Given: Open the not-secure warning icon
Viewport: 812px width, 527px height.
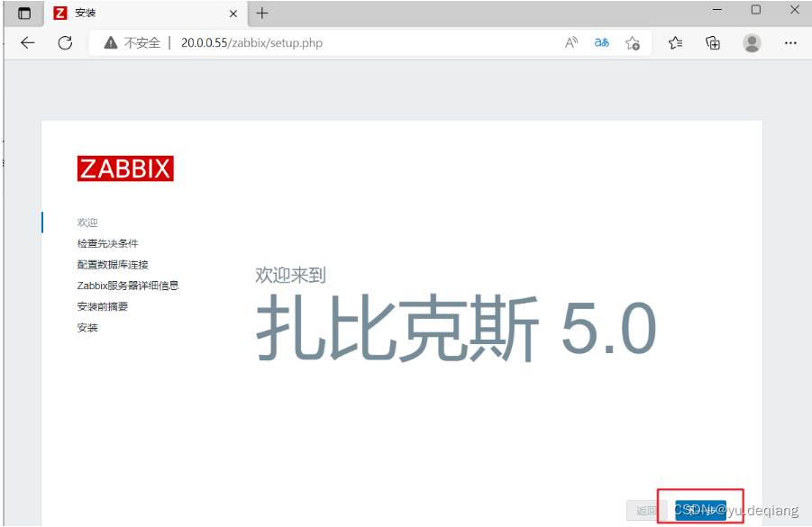Looking at the screenshot, I should coord(110,43).
